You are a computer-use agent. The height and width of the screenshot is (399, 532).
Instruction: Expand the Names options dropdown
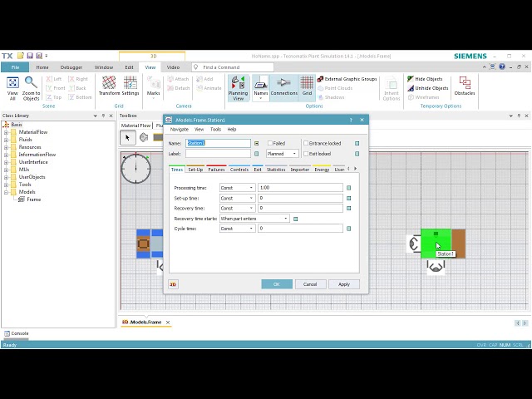(260, 98)
